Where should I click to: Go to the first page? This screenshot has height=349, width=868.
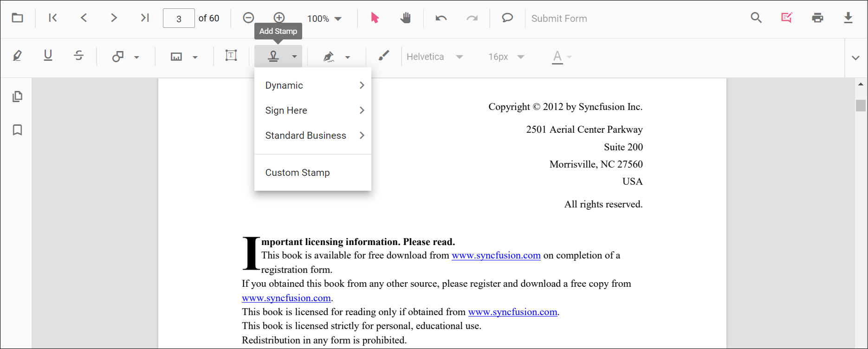pyautogui.click(x=52, y=18)
